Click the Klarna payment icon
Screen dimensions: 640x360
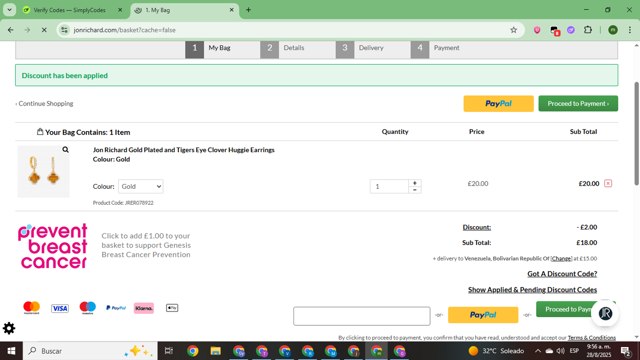[144, 308]
